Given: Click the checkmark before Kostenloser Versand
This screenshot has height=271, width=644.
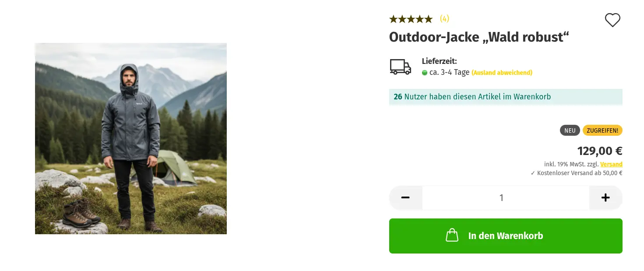Looking at the screenshot, I should [533, 173].
